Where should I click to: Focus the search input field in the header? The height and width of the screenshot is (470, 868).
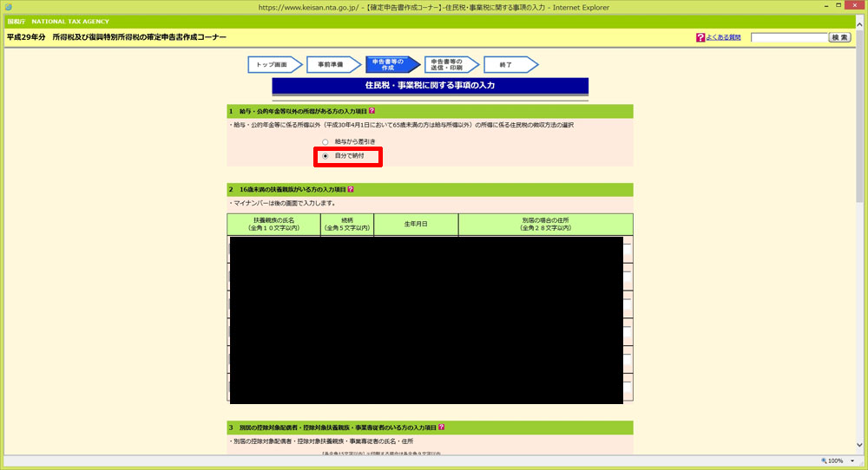pos(789,37)
